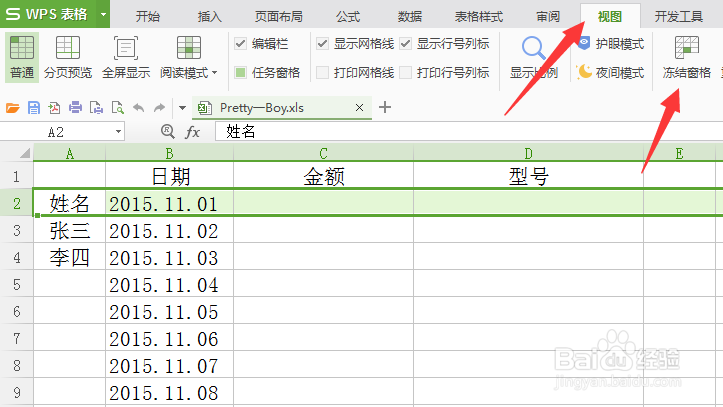The image size is (723, 407).
Task: Click the cell with 2015.11.01
Action: [169, 203]
